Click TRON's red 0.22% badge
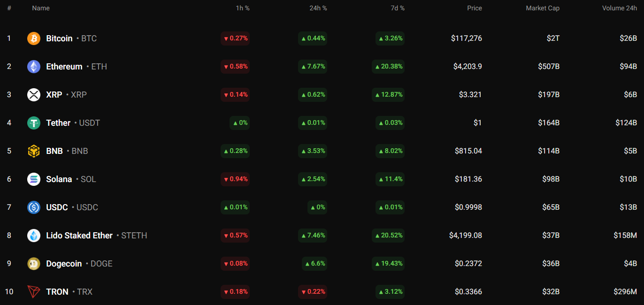Viewport: 644px width, 305px height. (313, 291)
